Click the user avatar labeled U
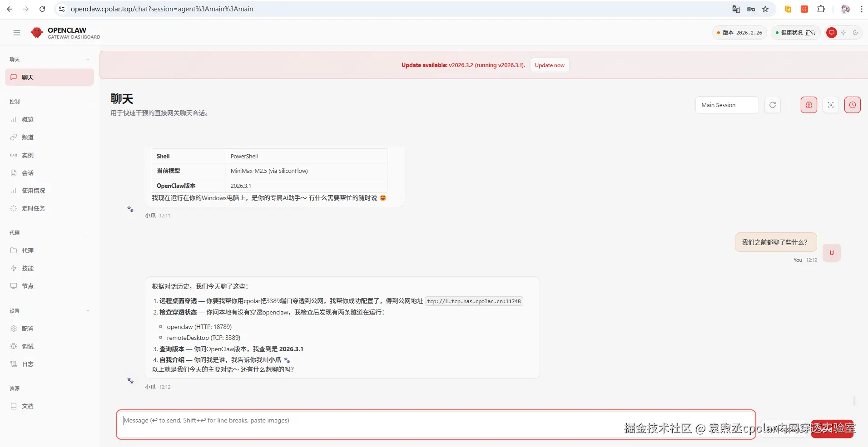This screenshot has height=447, width=868. click(832, 253)
